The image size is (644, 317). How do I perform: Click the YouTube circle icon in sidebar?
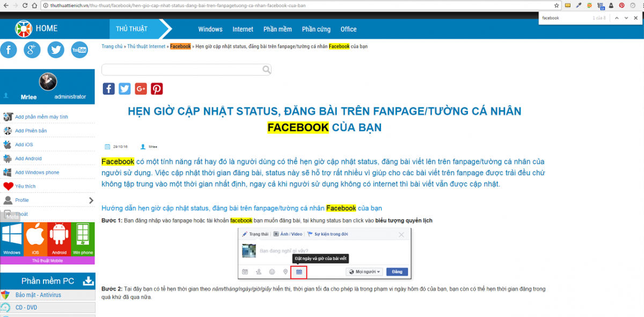pyautogui.click(x=79, y=50)
